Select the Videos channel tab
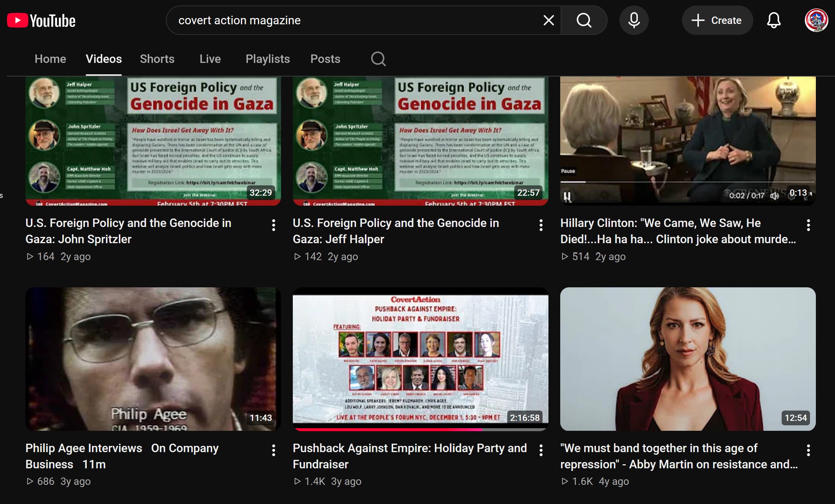 [x=104, y=59]
